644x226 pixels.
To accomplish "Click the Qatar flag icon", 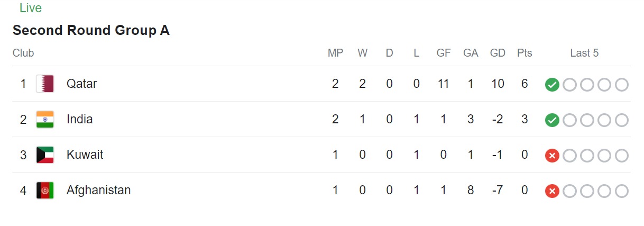I will (45, 84).
